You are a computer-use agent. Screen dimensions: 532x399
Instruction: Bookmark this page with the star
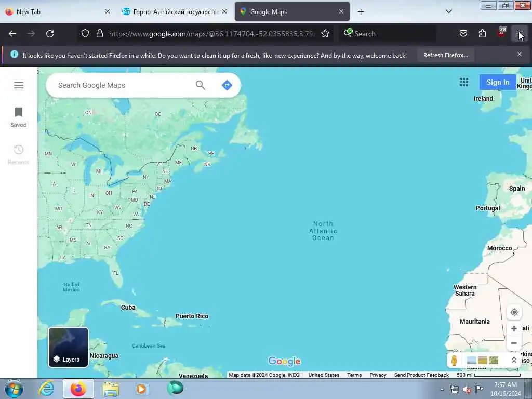pyautogui.click(x=325, y=34)
